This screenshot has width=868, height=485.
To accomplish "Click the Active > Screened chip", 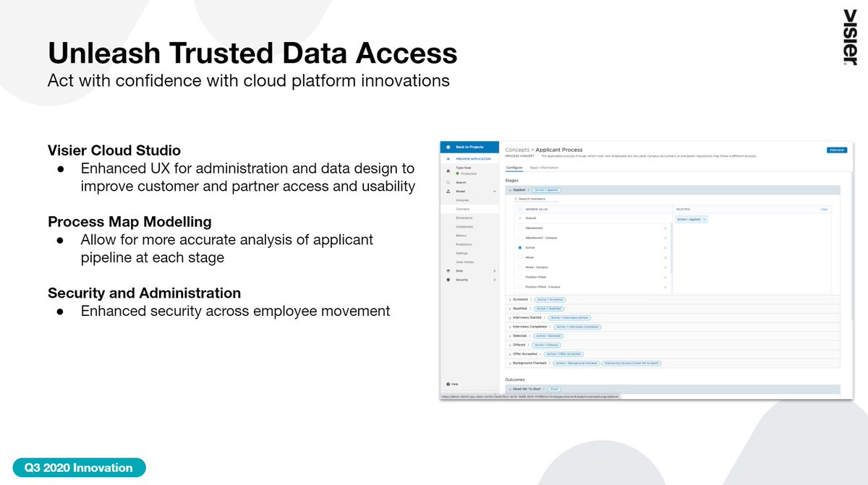I will tap(550, 299).
